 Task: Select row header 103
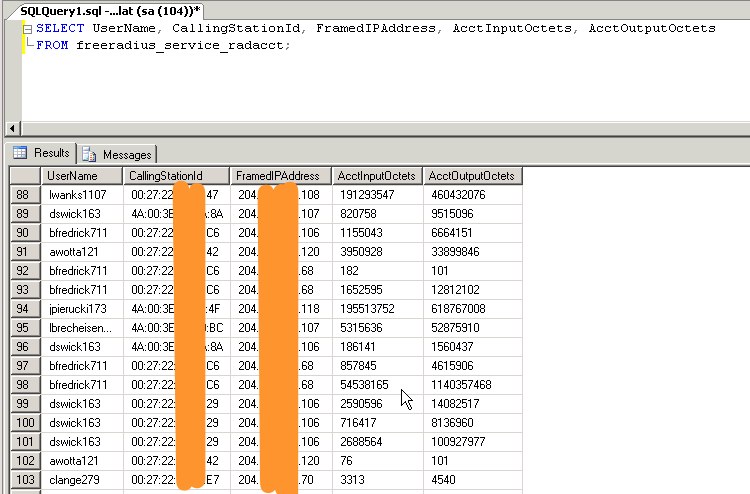point(25,480)
